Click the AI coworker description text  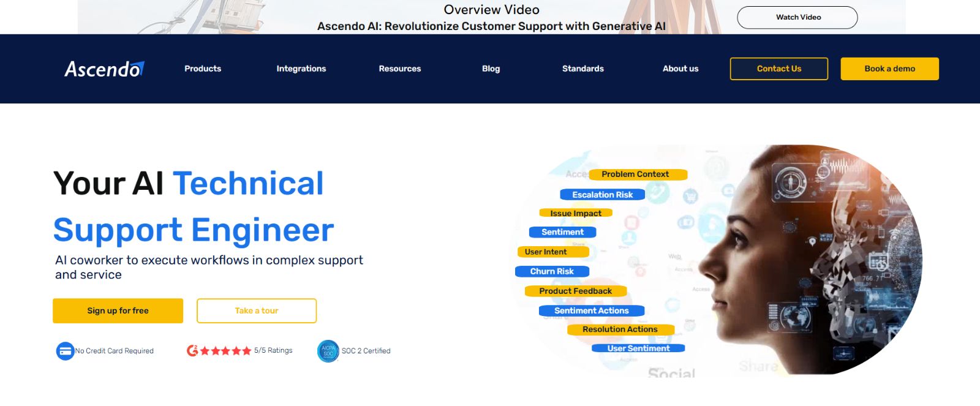coord(209,268)
